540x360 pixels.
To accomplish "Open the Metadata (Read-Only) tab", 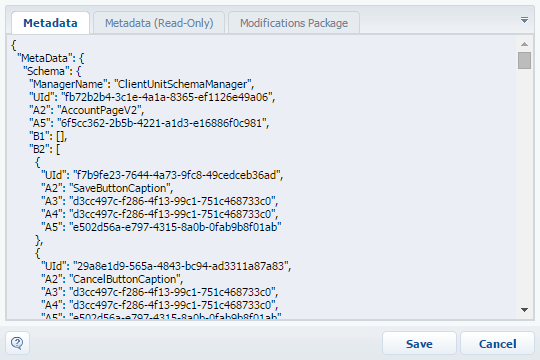I will tap(159, 23).
